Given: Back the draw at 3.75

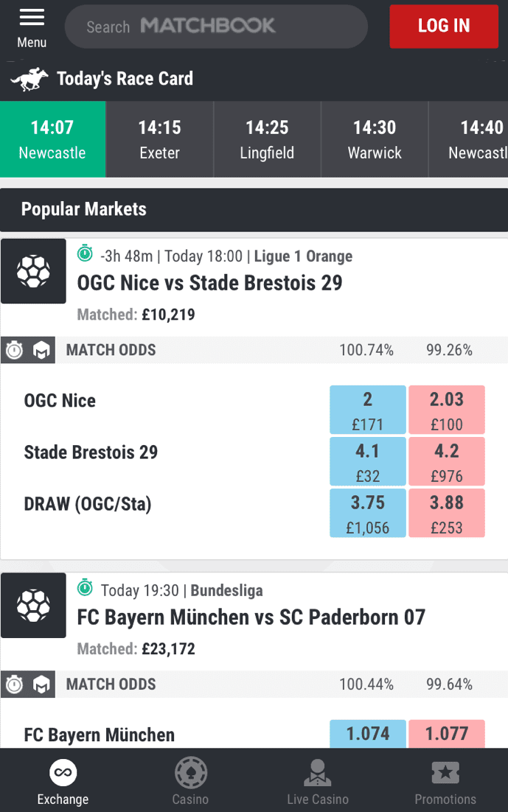Looking at the screenshot, I should tap(367, 511).
